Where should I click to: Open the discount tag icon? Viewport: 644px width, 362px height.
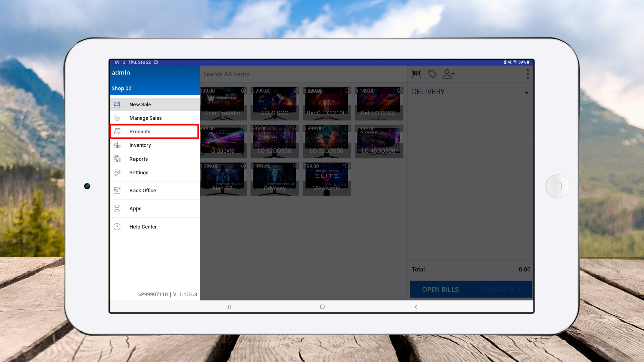[432, 74]
